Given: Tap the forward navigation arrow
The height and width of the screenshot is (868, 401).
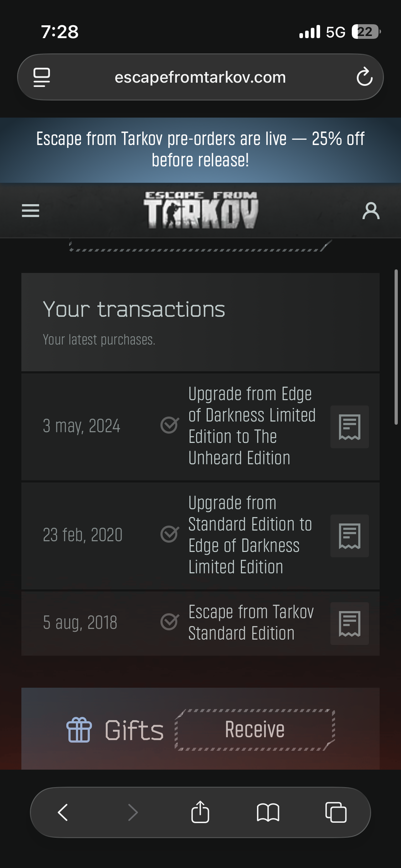Looking at the screenshot, I should click(x=133, y=812).
